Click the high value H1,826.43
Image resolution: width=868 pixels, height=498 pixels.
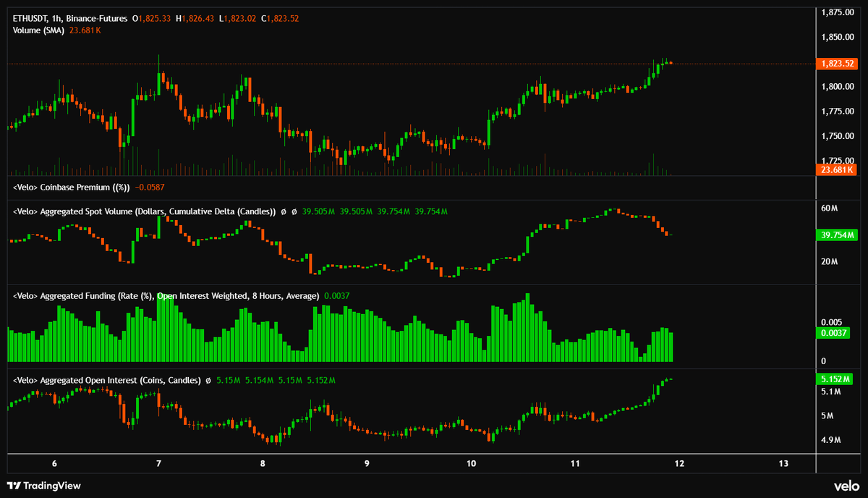click(196, 17)
